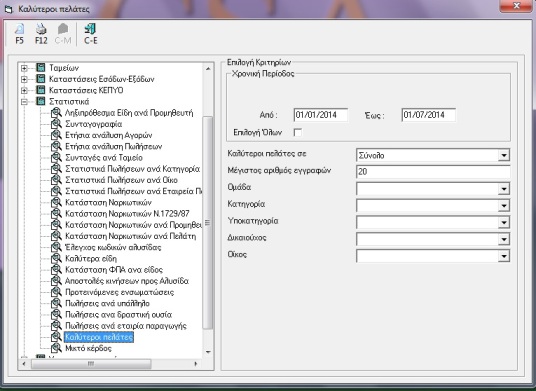Click the Κατάσταση Ναρκωτικών report icon
The image size is (536, 391).
[x=56, y=203]
